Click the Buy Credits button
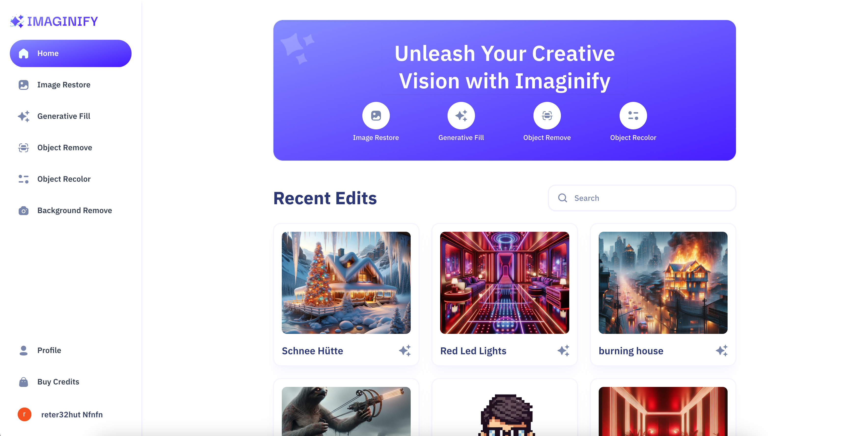 (58, 381)
